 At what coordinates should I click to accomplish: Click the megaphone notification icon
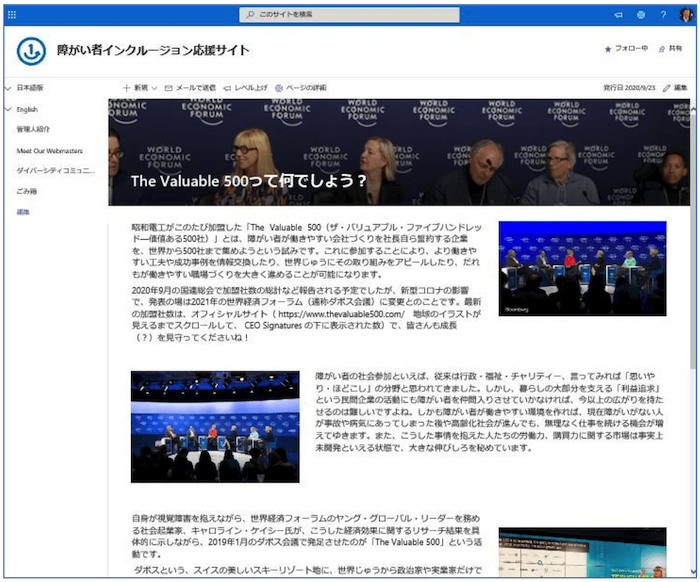[618, 15]
